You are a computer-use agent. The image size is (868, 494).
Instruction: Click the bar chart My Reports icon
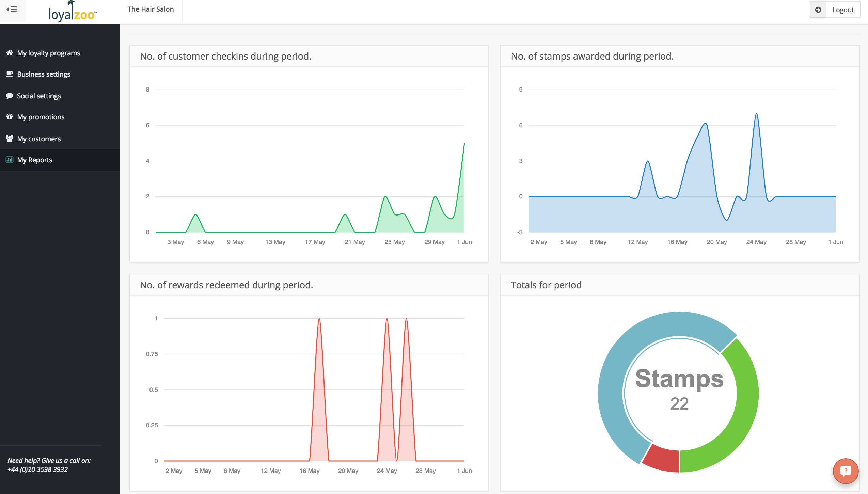10,160
